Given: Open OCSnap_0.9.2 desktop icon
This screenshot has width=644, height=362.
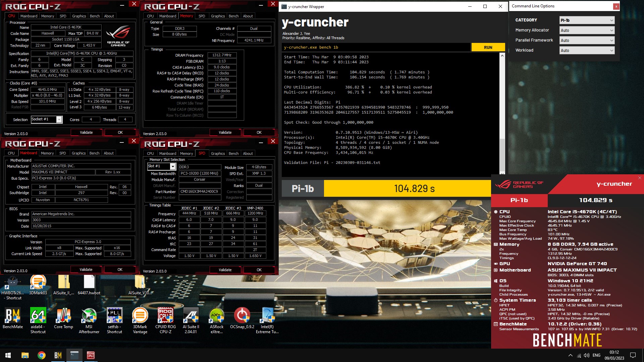Looking at the screenshot, I should pyautogui.click(x=242, y=318).
